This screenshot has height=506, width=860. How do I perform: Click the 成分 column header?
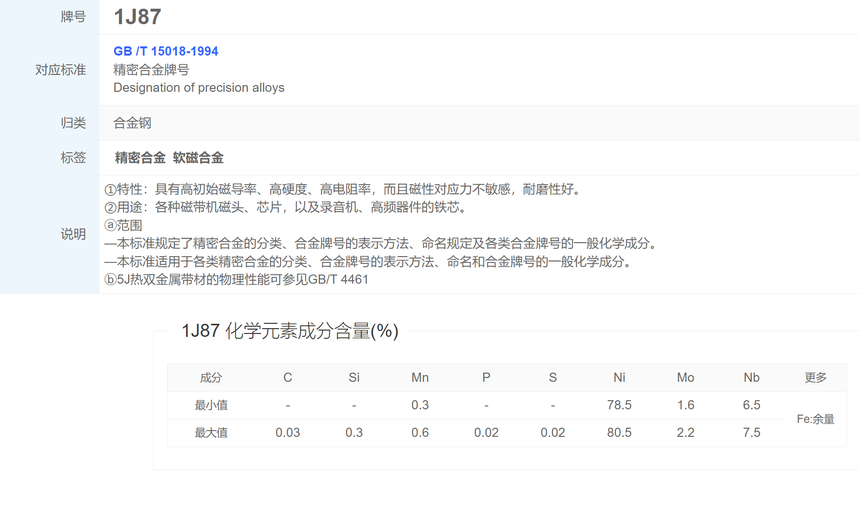coord(211,378)
